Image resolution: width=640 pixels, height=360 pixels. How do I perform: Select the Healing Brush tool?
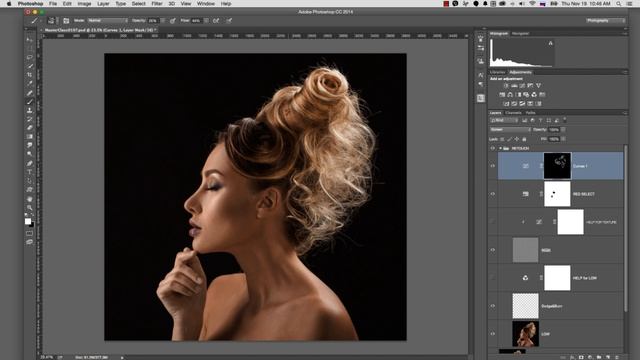click(29, 93)
